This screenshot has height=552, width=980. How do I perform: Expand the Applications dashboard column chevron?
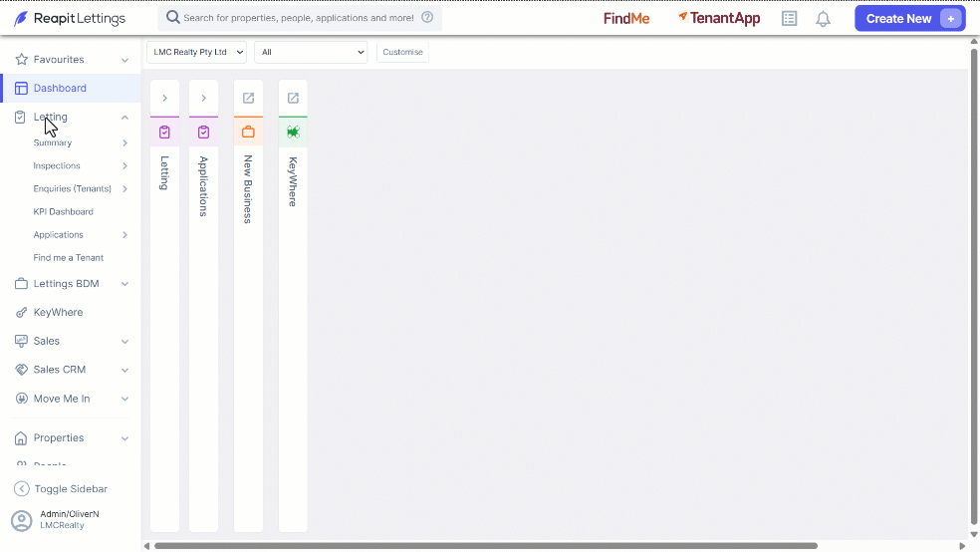click(204, 99)
